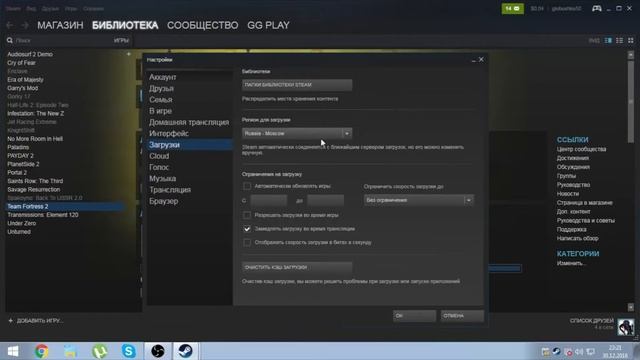Open the friends list avatar thumbnail

click(626, 327)
